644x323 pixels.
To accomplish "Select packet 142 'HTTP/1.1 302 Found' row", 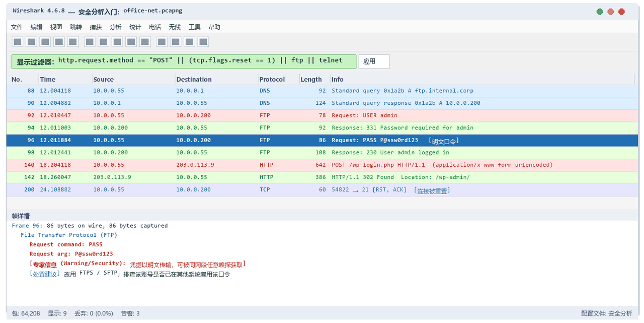I will tap(322, 177).
